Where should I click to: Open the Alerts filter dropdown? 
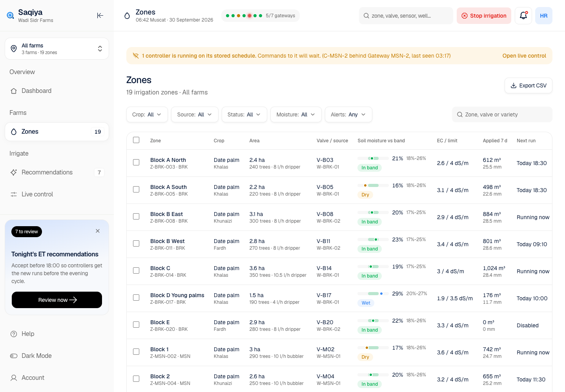(x=348, y=114)
